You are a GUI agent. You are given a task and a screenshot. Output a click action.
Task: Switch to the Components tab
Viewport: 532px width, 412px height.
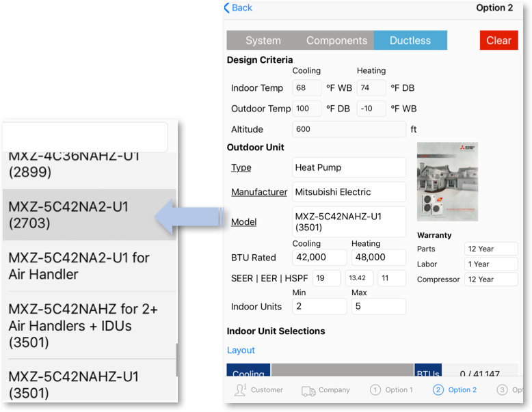tap(336, 40)
